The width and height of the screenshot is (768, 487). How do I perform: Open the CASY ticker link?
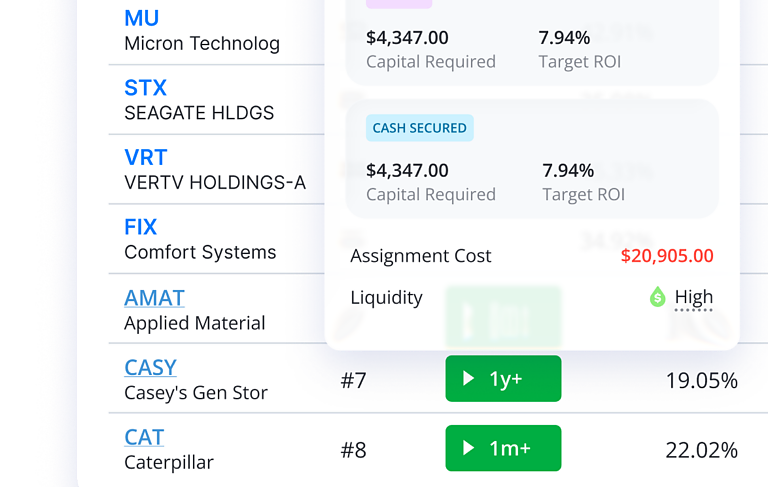click(150, 367)
